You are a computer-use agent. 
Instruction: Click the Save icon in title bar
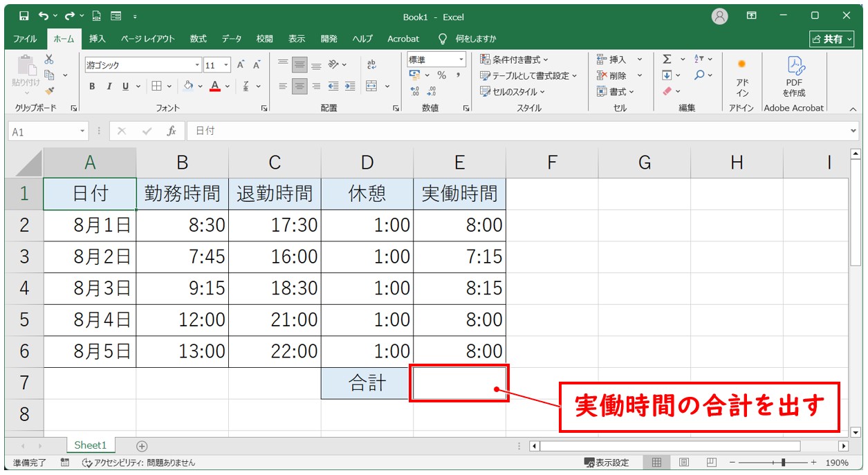point(24,16)
